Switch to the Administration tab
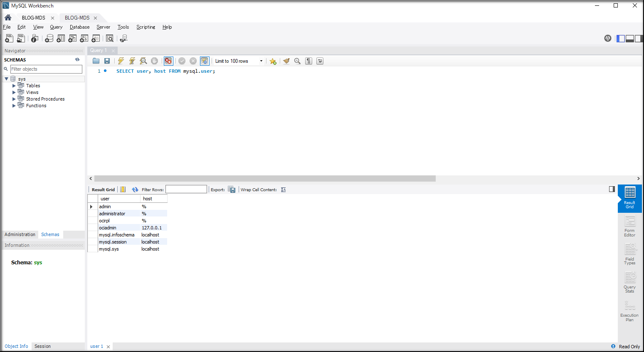 (20, 234)
